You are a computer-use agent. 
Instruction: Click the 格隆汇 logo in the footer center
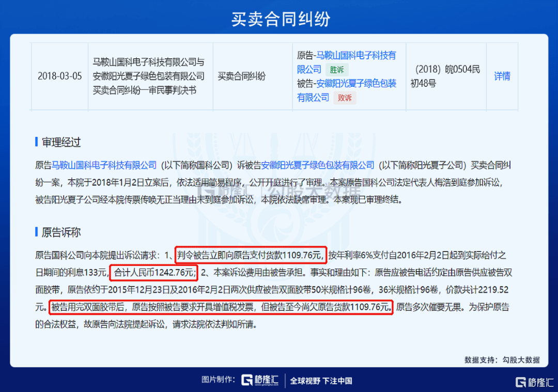260,380
